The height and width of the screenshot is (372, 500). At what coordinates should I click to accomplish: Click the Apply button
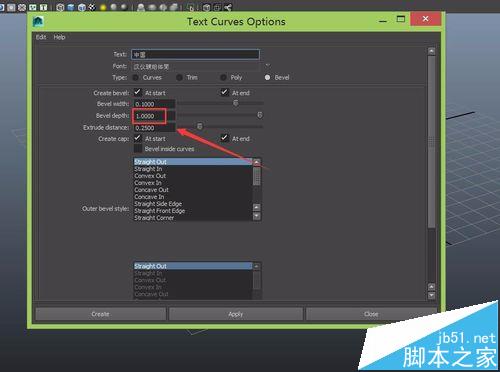236,314
